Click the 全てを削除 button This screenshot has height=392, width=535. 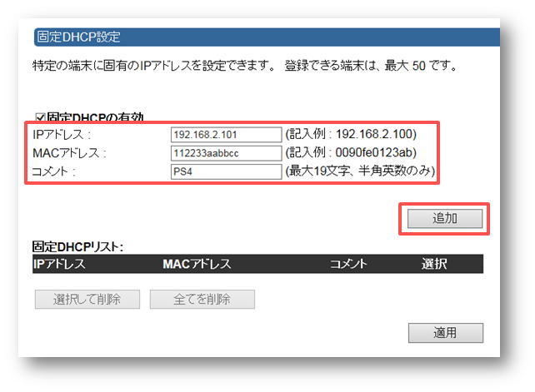pyautogui.click(x=202, y=300)
